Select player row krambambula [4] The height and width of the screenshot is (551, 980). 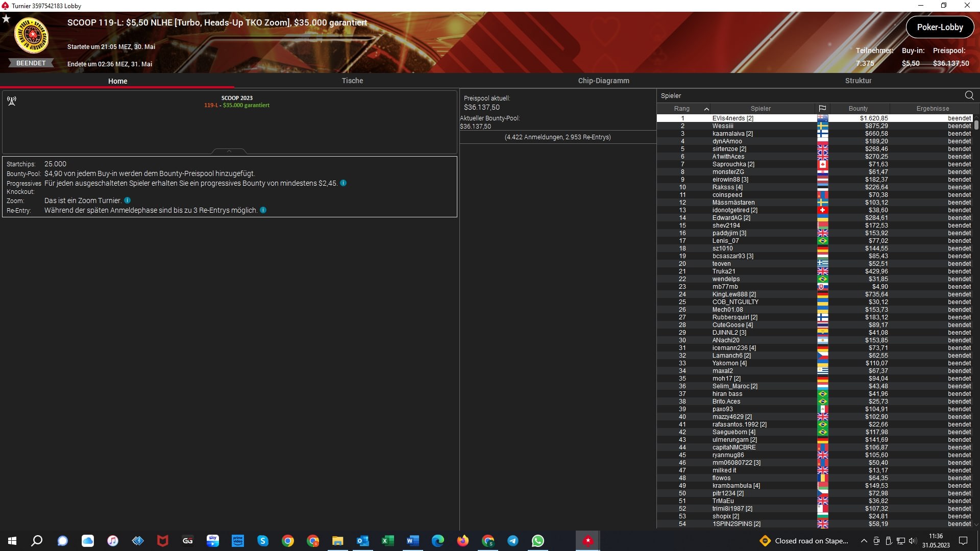pos(815,486)
